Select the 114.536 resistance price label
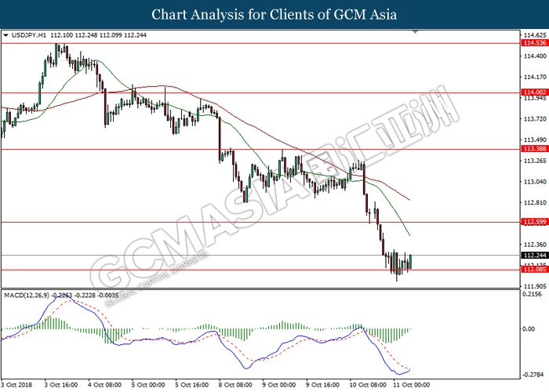Screen dimensions: 549x392 (534, 43)
